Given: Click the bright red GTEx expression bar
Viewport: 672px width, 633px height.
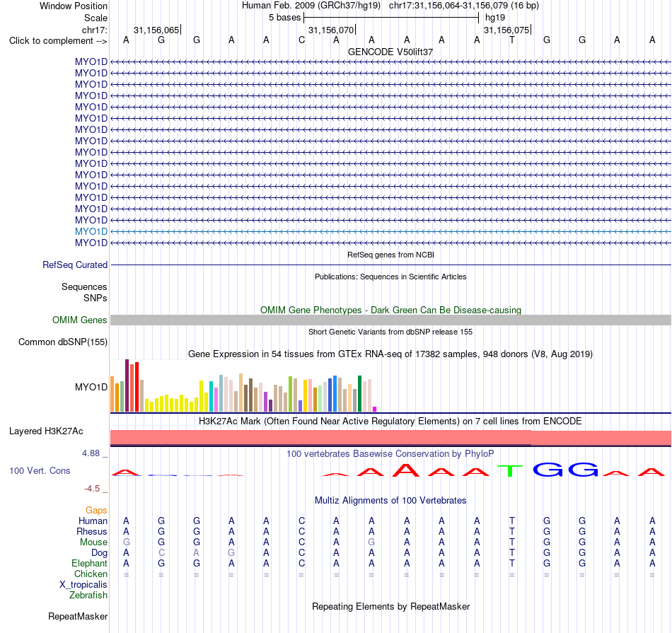Looking at the screenshot, I should tap(137, 387).
